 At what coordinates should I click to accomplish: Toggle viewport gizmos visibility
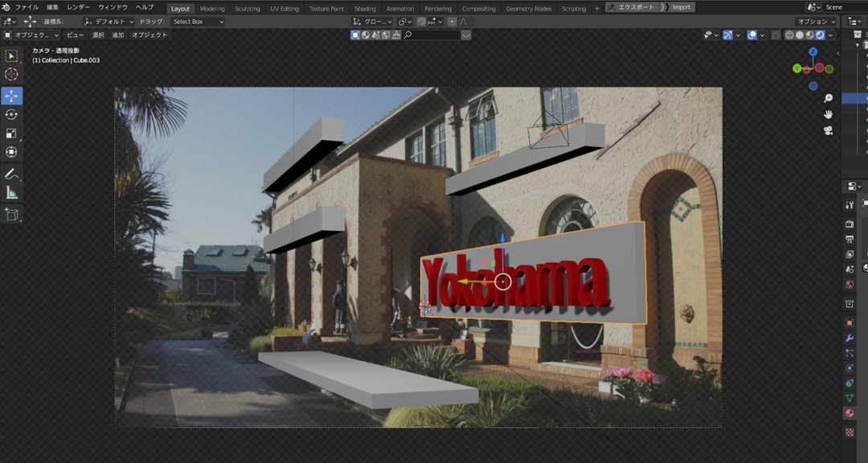coord(728,35)
